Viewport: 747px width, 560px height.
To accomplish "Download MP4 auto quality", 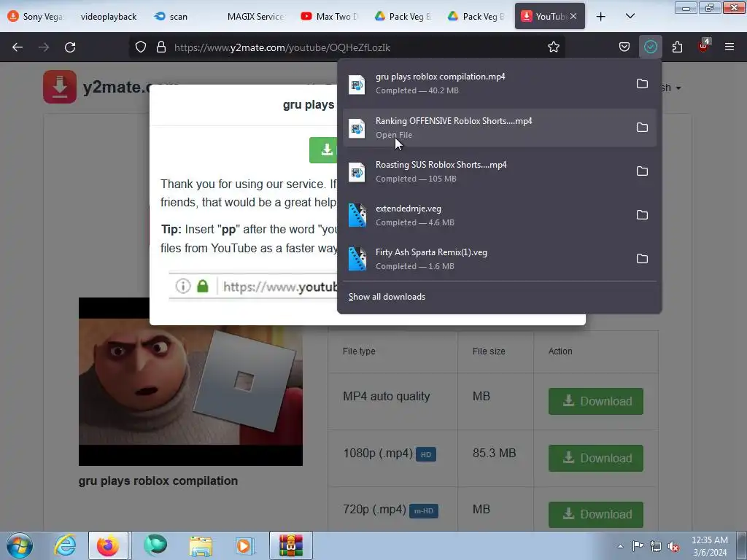I will pos(595,401).
